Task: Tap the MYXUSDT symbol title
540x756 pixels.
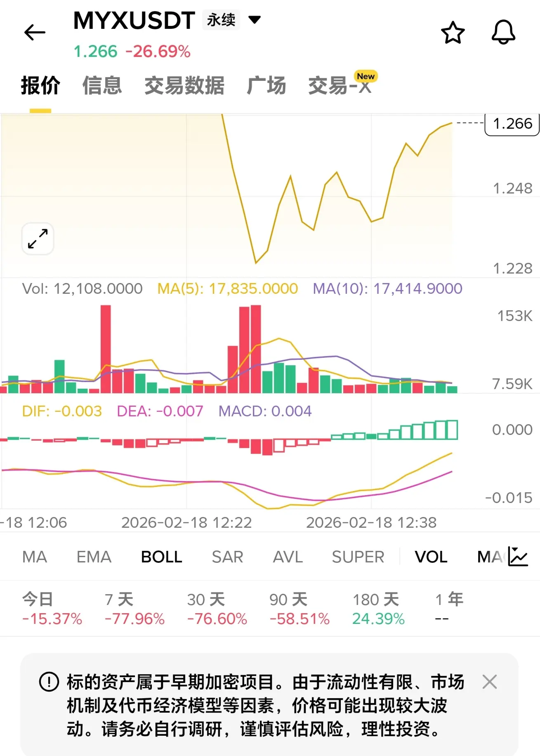Action: tap(134, 20)
